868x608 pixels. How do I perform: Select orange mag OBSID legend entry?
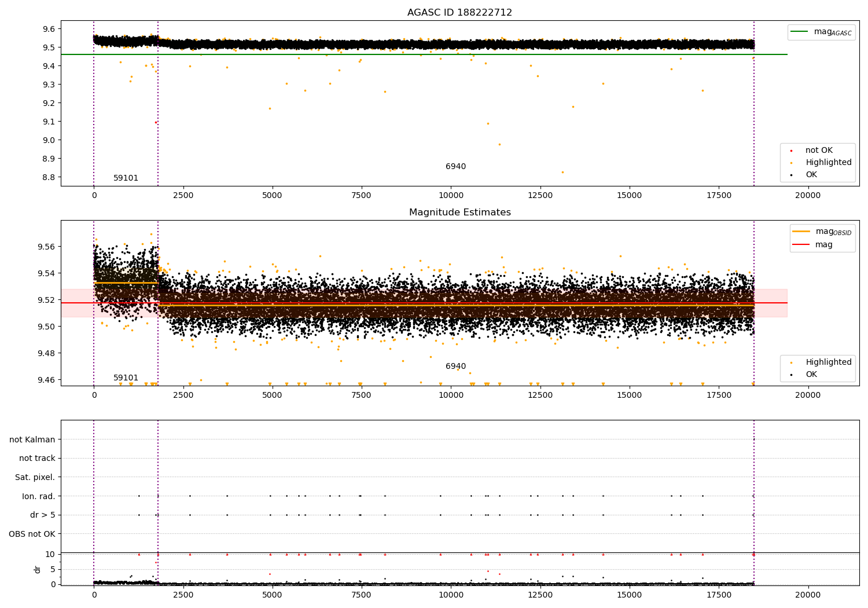pyautogui.click(x=801, y=232)
